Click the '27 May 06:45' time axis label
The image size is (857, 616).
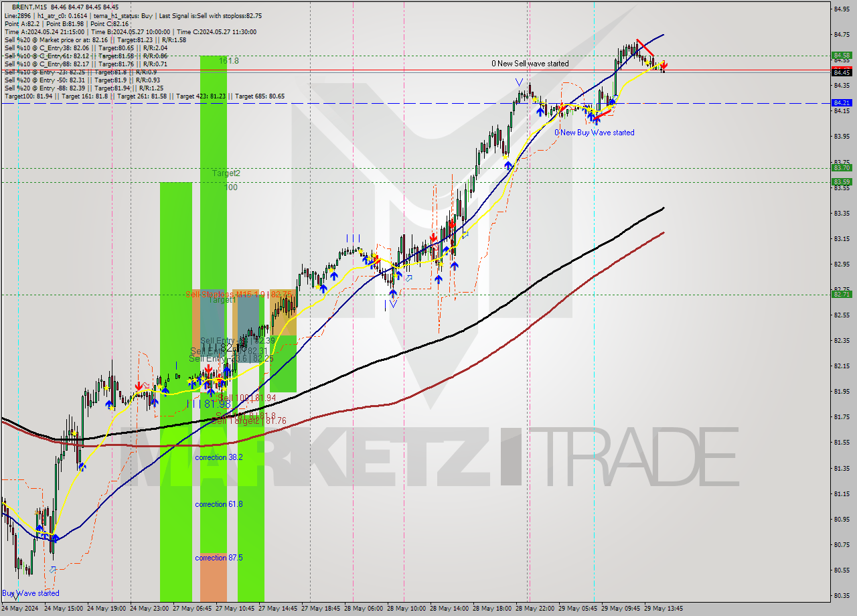click(193, 608)
